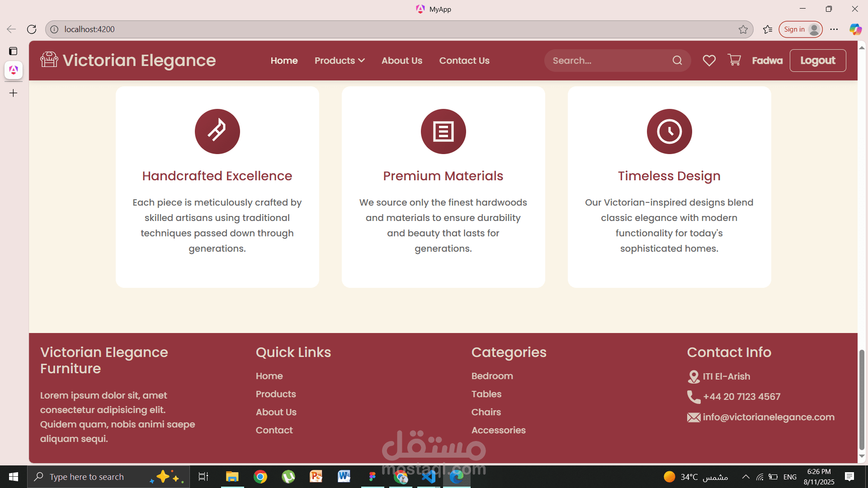Go to About Us nav item
This screenshot has height=488, width=868.
(x=401, y=61)
